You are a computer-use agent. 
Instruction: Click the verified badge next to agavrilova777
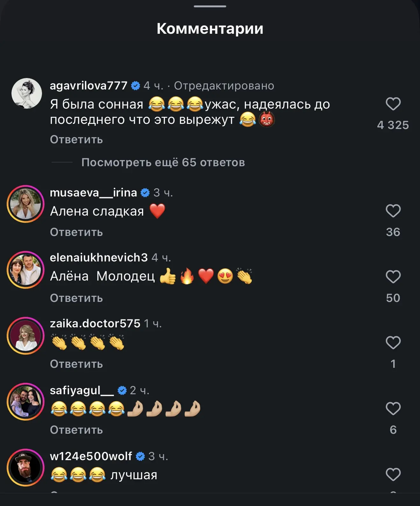point(136,86)
